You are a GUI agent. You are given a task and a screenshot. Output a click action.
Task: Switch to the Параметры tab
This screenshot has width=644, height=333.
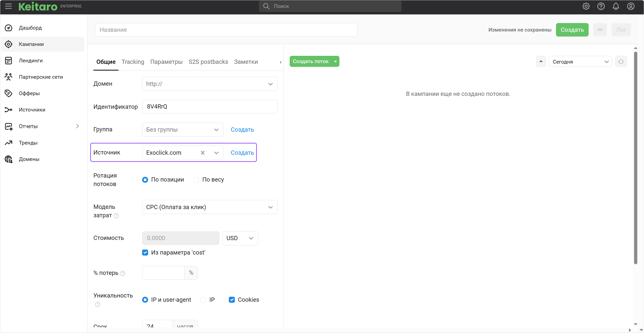point(166,62)
